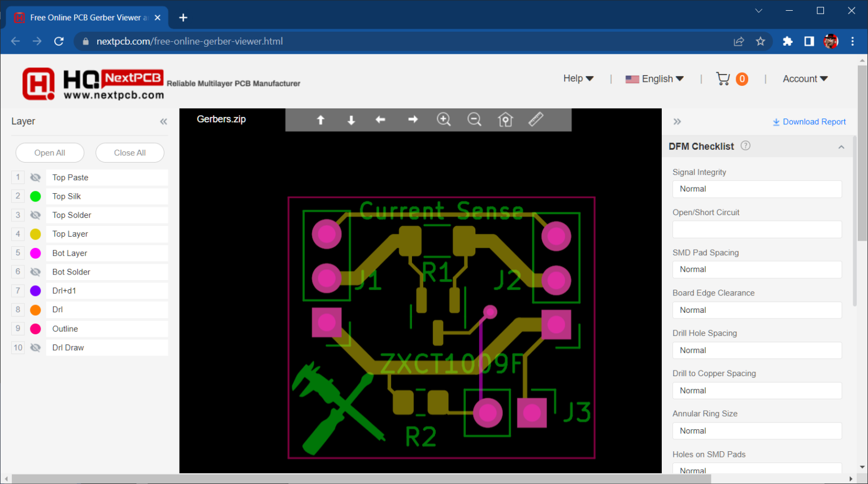This screenshot has height=484, width=868.
Task: Toggle visibility of the Top Solder layer
Action: pos(35,215)
